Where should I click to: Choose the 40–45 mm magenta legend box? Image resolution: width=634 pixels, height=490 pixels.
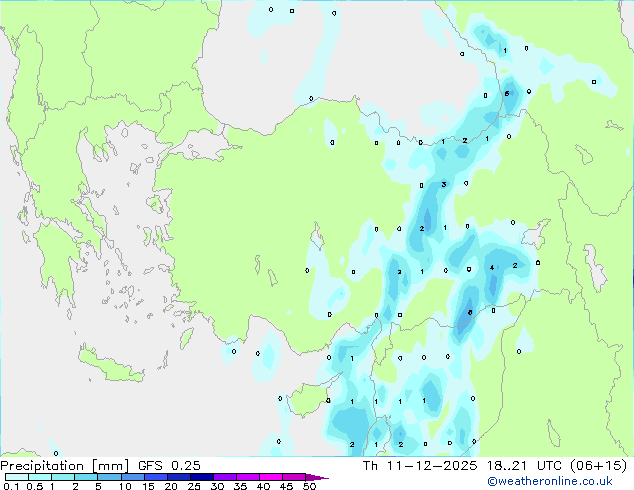coord(271,477)
